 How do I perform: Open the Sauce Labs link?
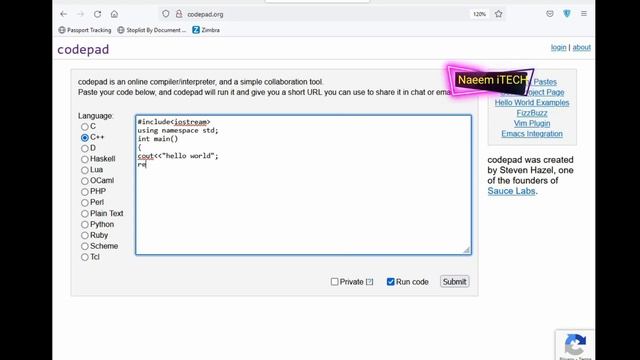pyautogui.click(x=511, y=191)
